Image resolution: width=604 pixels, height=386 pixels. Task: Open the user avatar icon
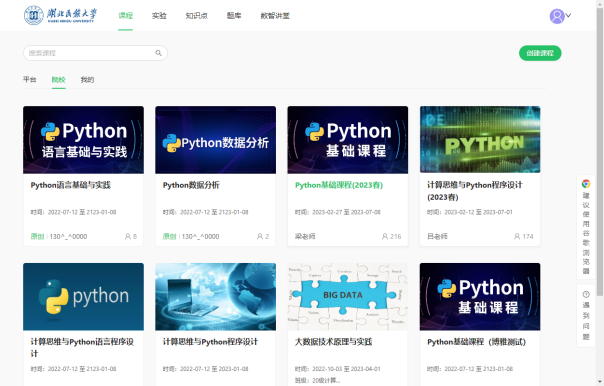[557, 16]
